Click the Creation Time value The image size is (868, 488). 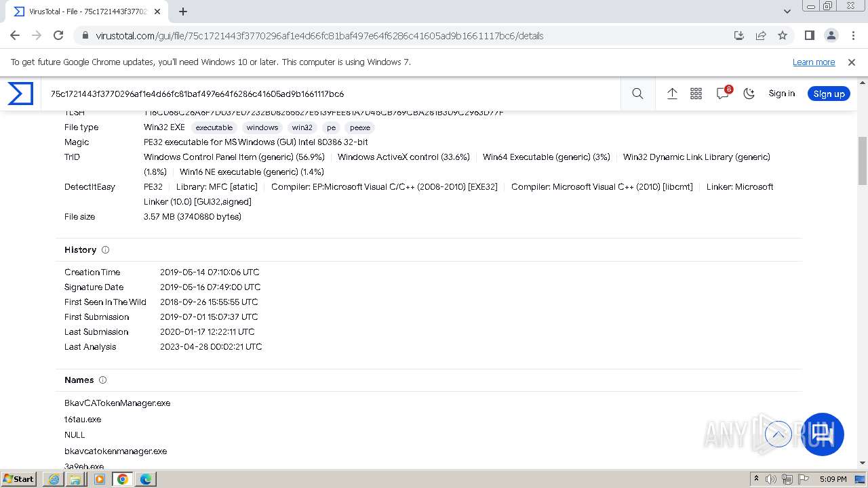pyautogui.click(x=210, y=272)
